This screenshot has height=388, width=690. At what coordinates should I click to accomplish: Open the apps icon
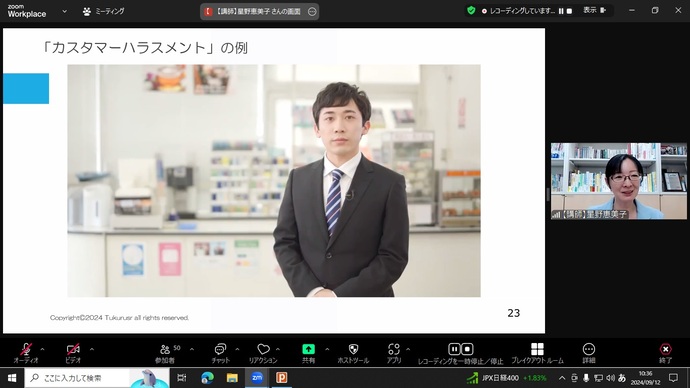(x=394, y=353)
